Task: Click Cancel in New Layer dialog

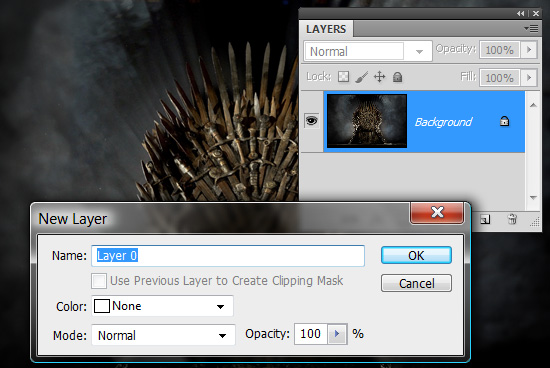Action: [416, 283]
